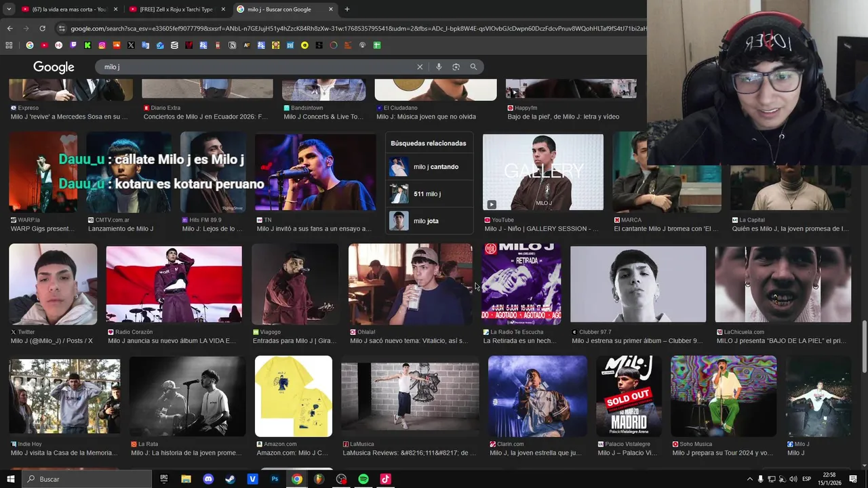The image size is (868, 488).
Task: Open the Notion bookmark icon
Action: pyautogui.click(x=233, y=45)
